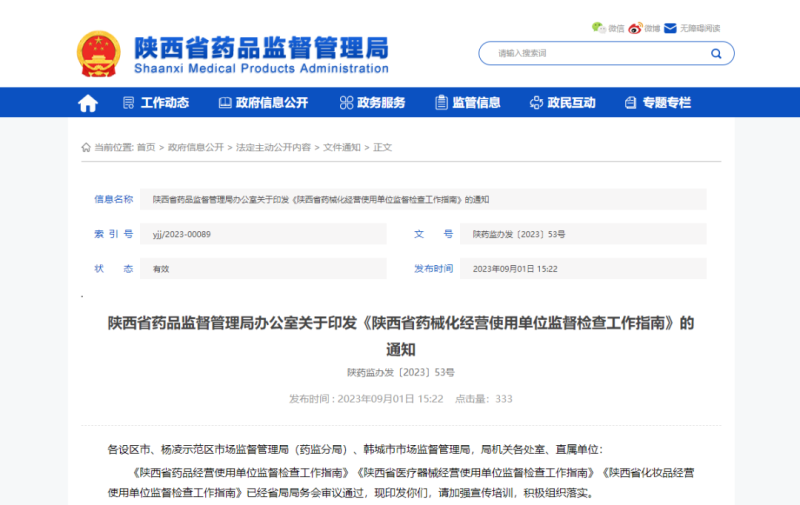The height and width of the screenshot is (505, 800).
Task: Click the WeChat (微信) icon
Action: [x=598, y=28]
